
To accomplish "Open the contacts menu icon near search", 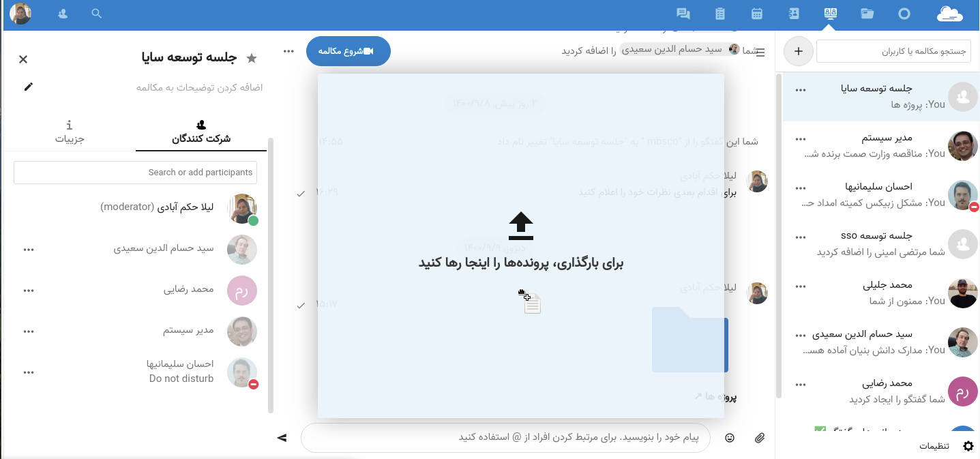I will [63, 14].
